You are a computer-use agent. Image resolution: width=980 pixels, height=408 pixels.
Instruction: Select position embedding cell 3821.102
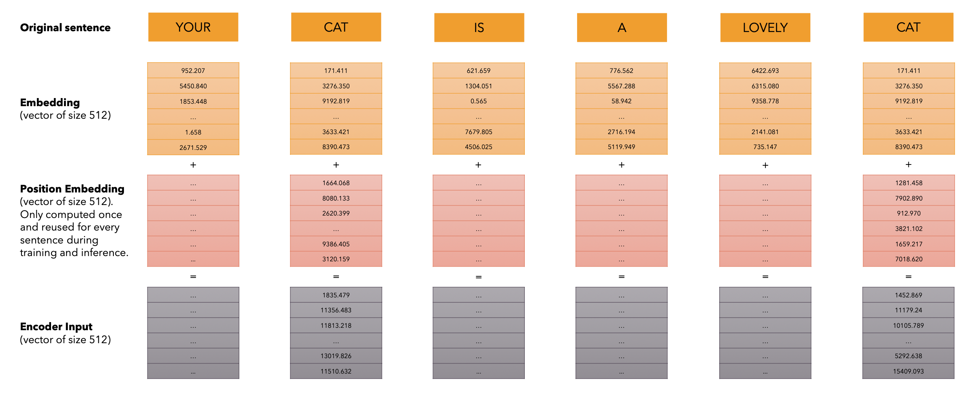click(909, 229)
